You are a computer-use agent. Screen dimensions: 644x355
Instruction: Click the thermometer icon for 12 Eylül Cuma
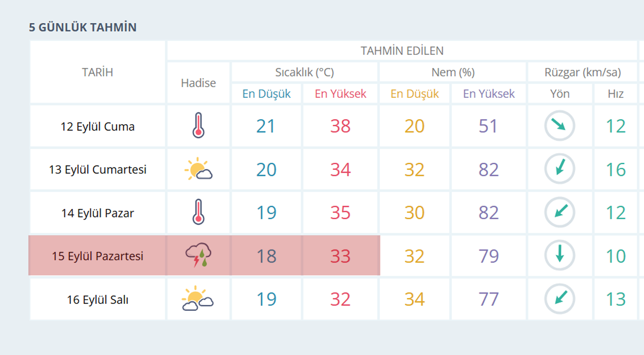coord(198,126)
